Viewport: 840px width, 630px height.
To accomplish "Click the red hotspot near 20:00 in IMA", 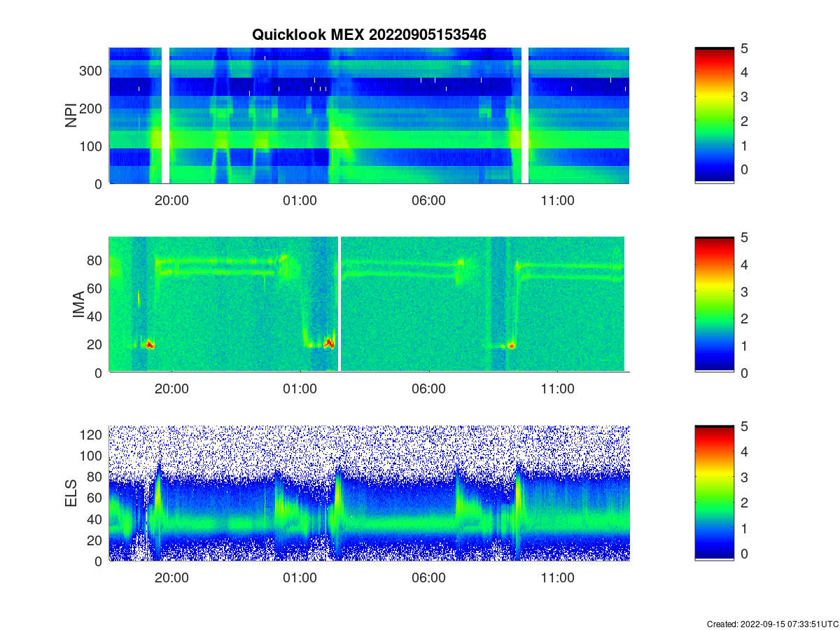I will click(x=150, y=345).
